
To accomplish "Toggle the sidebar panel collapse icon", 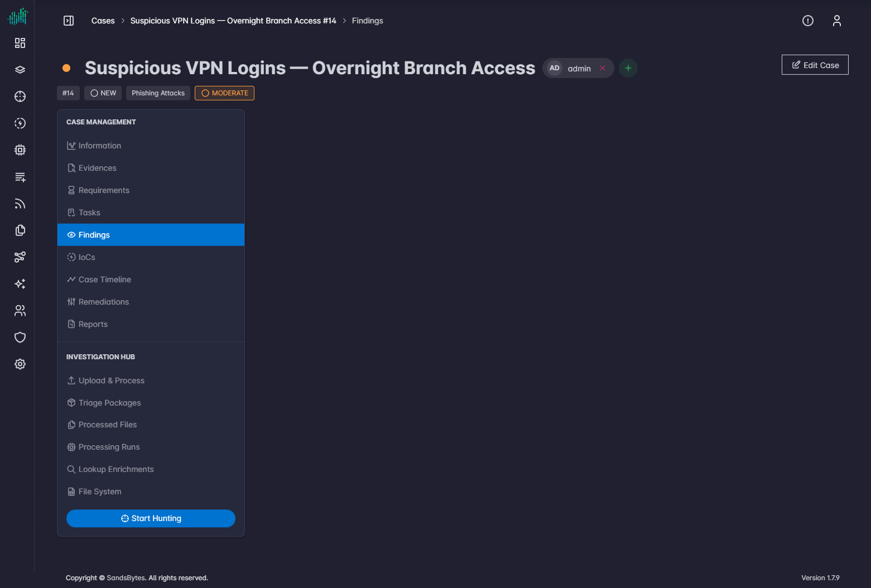I will pyautogui.click(x=69, y=21).
